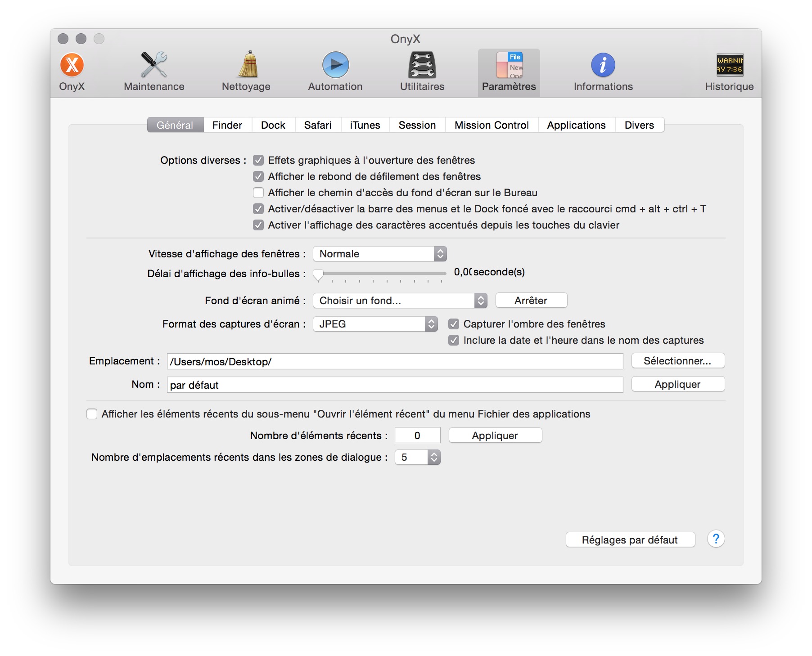
Task: Switch to the Applications tab
Action: tap(577, 125)
